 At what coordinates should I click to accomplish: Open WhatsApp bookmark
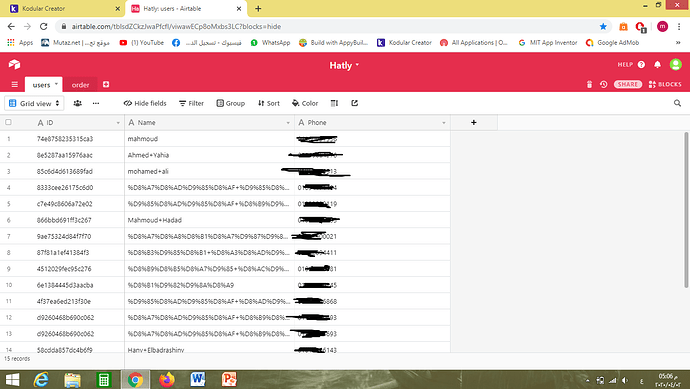[x=270, y=43]
